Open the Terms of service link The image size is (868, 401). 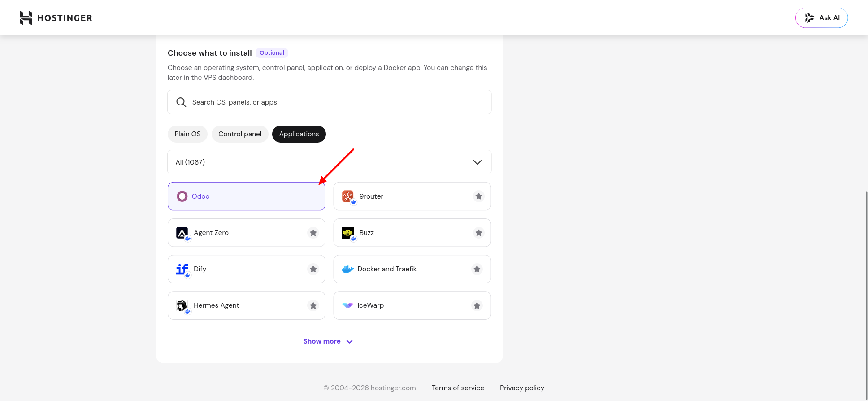click(458, 388)
